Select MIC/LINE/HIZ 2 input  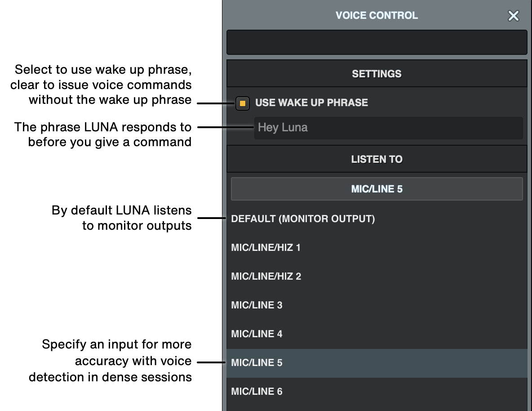266,276
